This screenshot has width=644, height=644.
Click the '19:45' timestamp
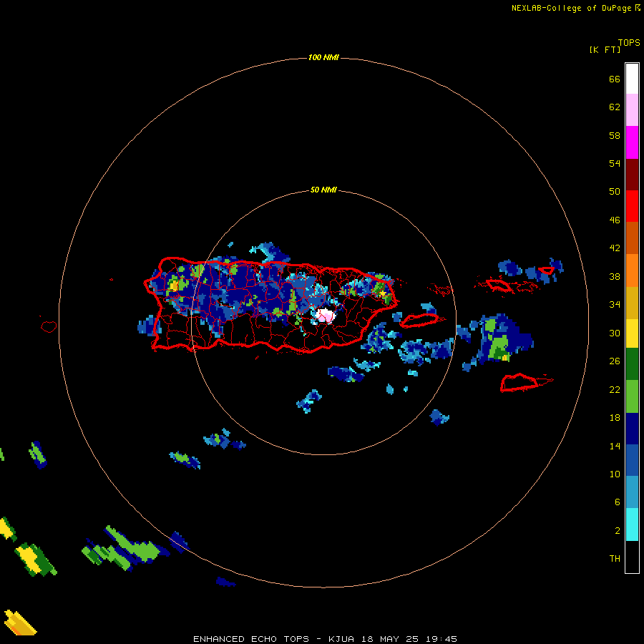(441, 639)
